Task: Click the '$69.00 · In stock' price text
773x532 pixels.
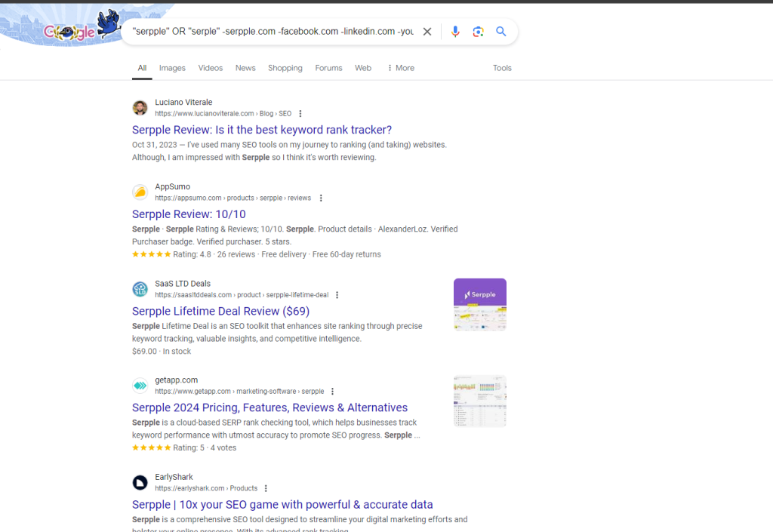Action: point(162,352)
